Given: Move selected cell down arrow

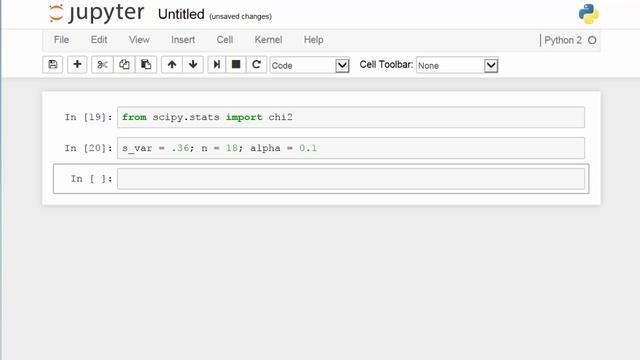Looking at the screenshot, I should (193, 64).
